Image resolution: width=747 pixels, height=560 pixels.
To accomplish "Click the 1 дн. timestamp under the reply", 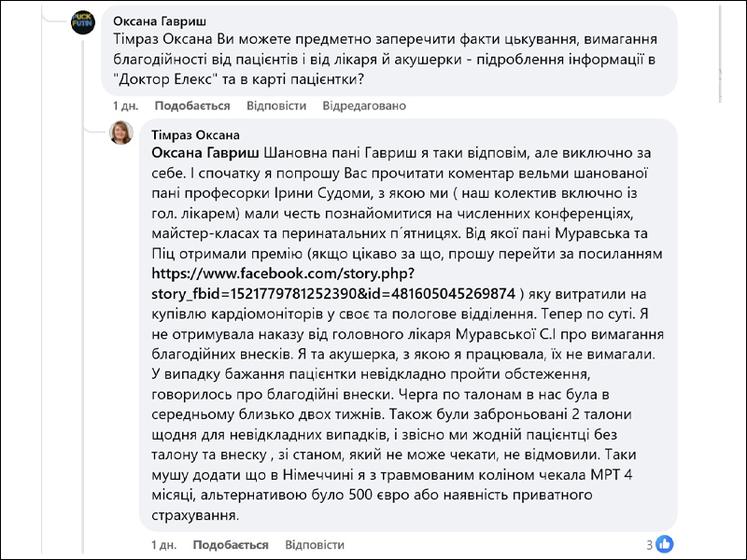I will pos(164,545).
